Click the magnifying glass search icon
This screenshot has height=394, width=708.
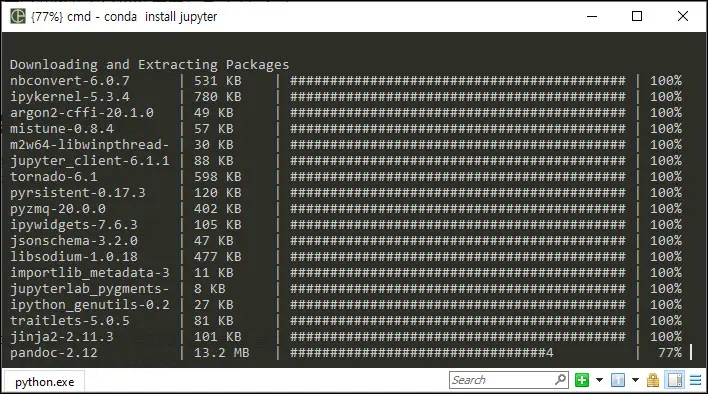pos(561,380)
